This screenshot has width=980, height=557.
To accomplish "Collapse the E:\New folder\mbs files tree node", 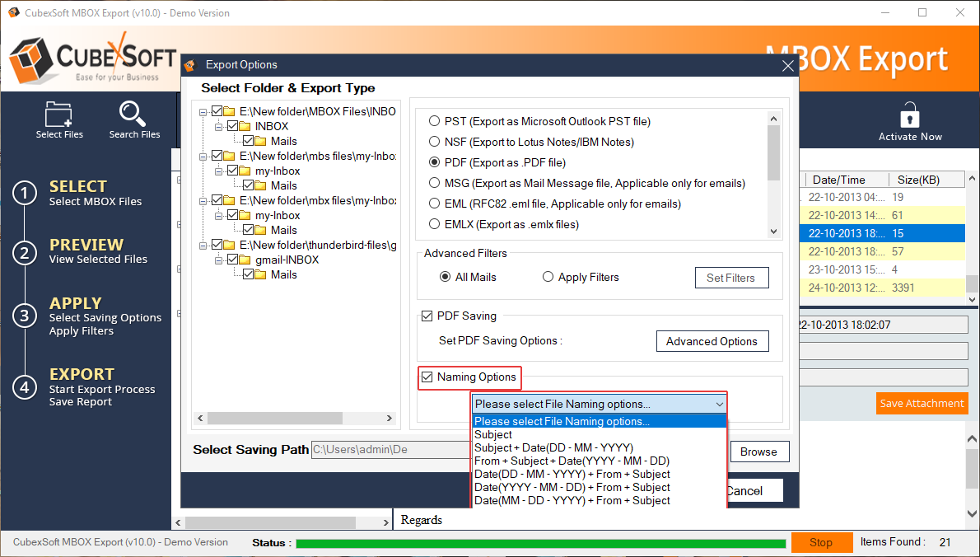I will click(x=203, y=156).
